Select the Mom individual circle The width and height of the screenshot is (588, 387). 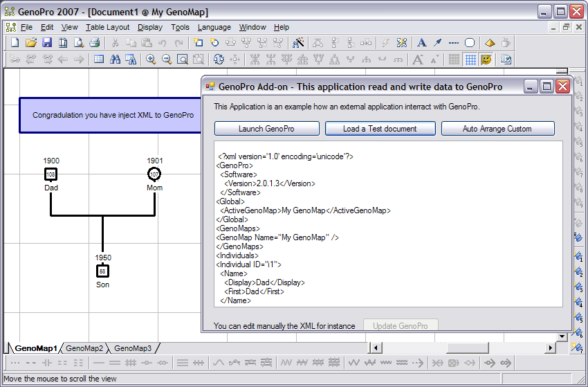pos(154,174)
